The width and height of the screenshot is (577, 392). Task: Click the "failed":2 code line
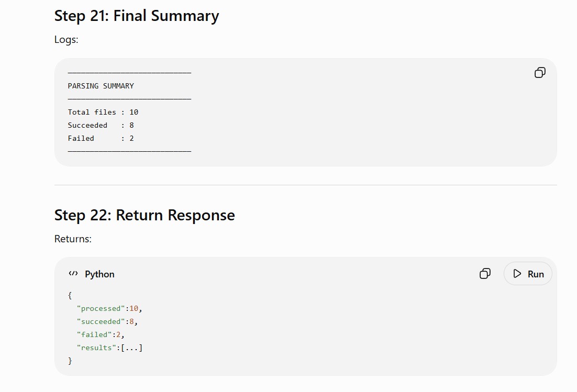(x=101, y=334)
